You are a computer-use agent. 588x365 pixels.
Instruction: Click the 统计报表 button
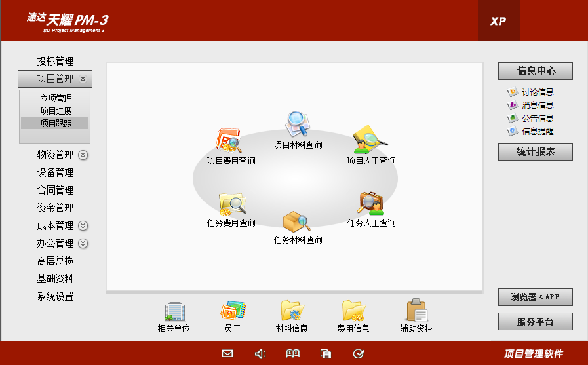pos(535,152)
